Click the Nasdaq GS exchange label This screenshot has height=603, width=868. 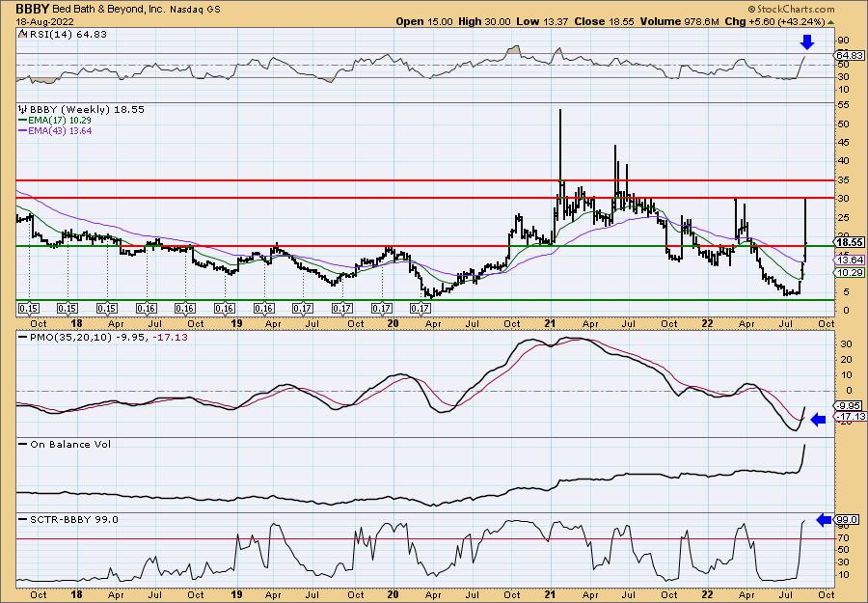click(x=197, y=10)
